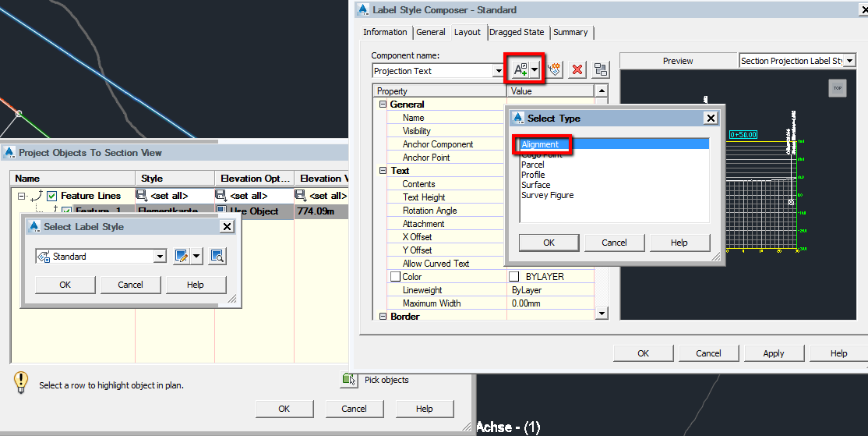Click the Feature Lines tree icon
Screen dimensions: 868x436
point(37,196)
